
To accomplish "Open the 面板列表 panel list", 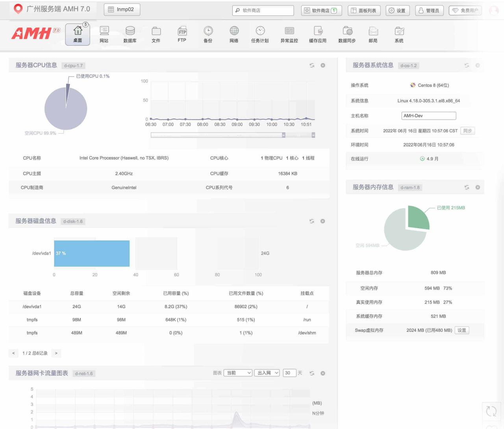I will click(364, 11).
